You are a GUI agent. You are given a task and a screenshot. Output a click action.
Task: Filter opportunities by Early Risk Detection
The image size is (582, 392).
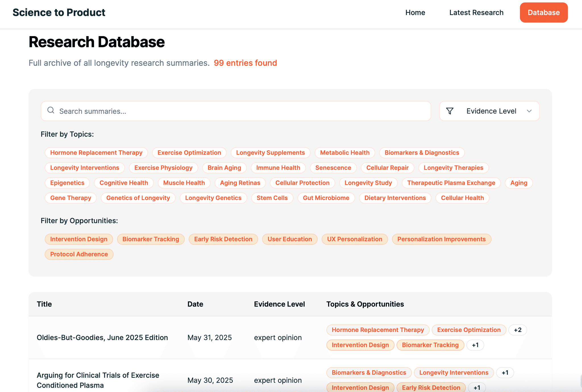223,239
